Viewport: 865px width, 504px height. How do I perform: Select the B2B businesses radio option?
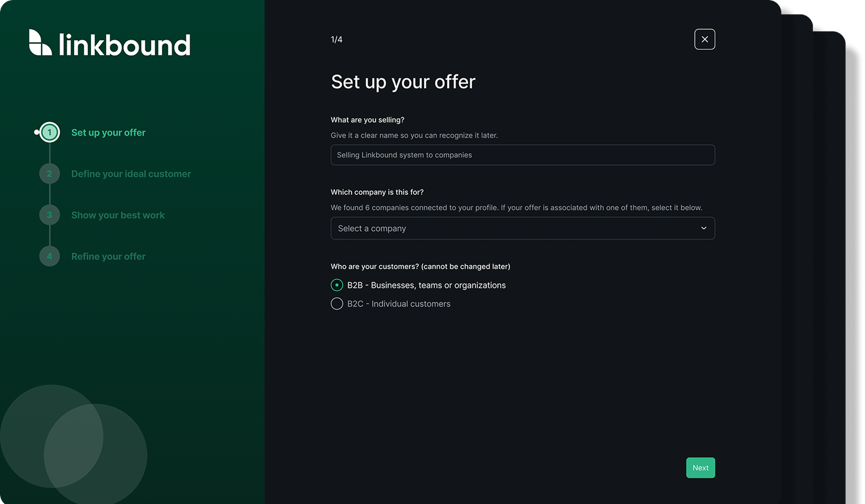337,285
